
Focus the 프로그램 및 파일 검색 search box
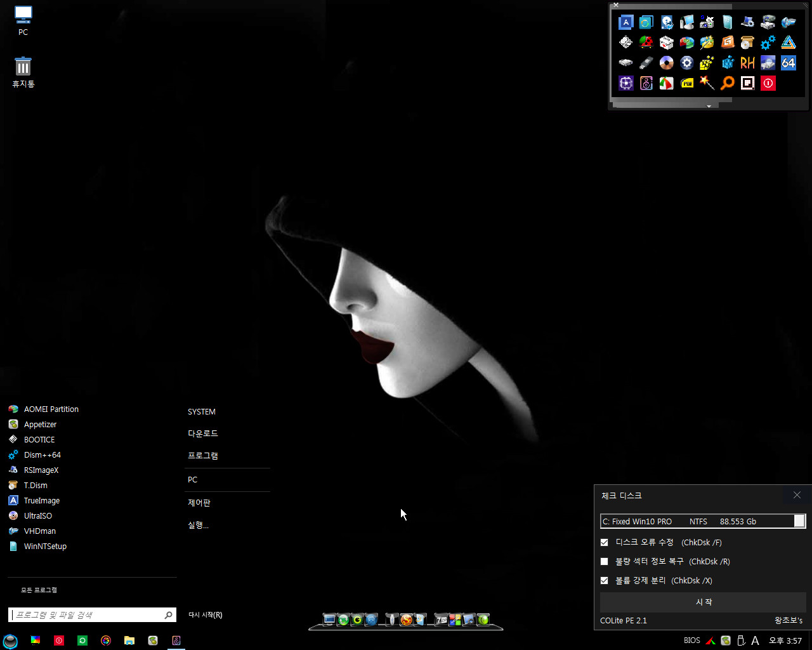86,615
